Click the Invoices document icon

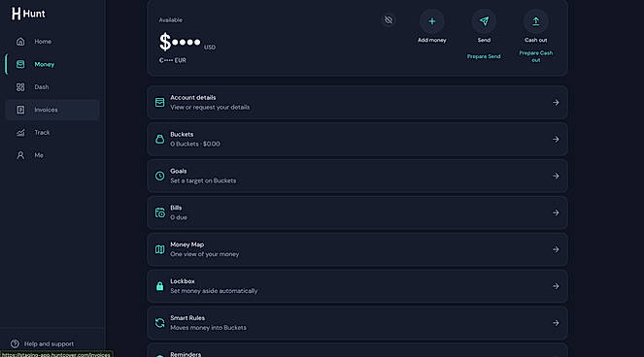(20, 110)
